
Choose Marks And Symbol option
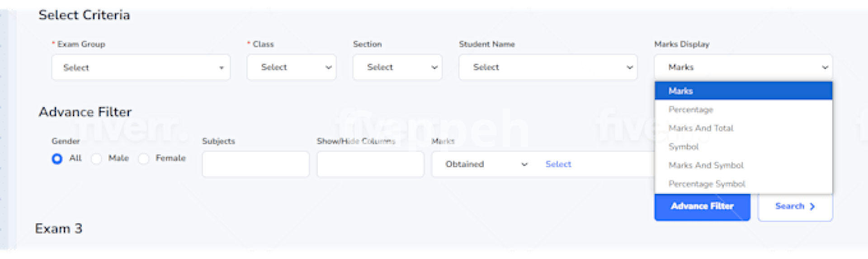(706, 165)
